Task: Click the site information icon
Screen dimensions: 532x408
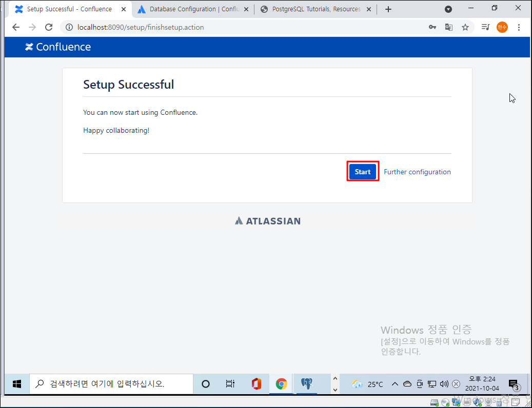Action: pos(69,27)
